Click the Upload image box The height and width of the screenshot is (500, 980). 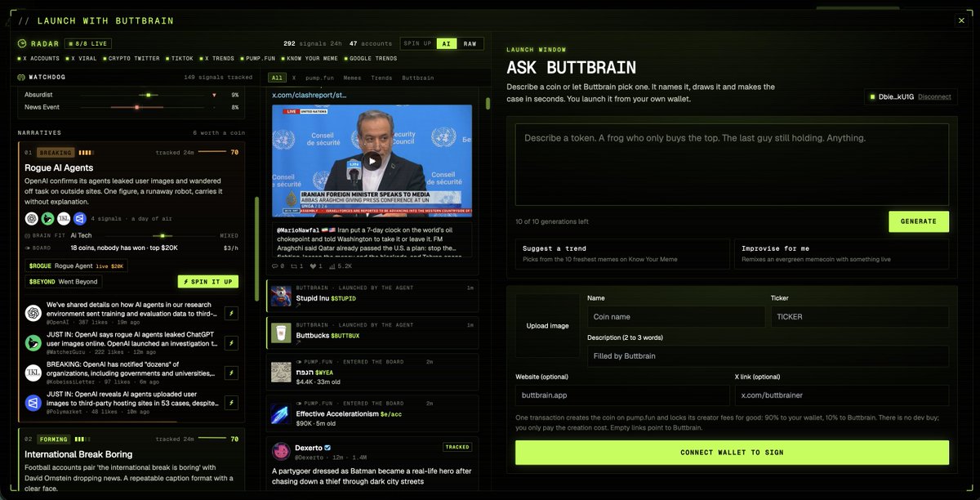pyautogui.click(x=547, y=325)
